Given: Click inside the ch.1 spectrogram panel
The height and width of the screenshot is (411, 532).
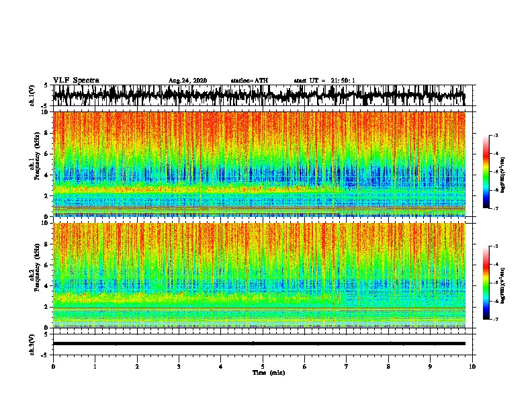Looking at the screenshot, I should 259,164.
